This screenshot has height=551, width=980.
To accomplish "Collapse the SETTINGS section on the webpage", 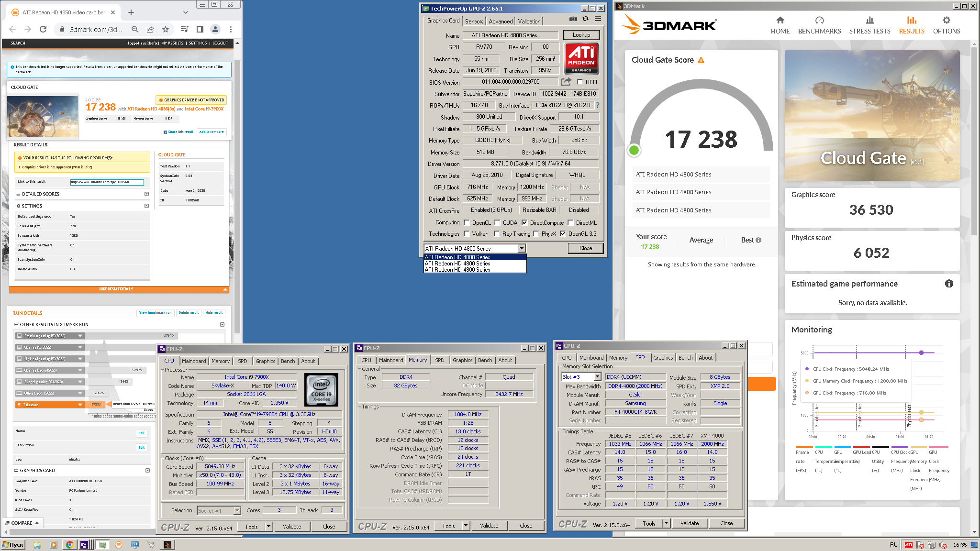I will pyautogui.click(x=146, y=206).
